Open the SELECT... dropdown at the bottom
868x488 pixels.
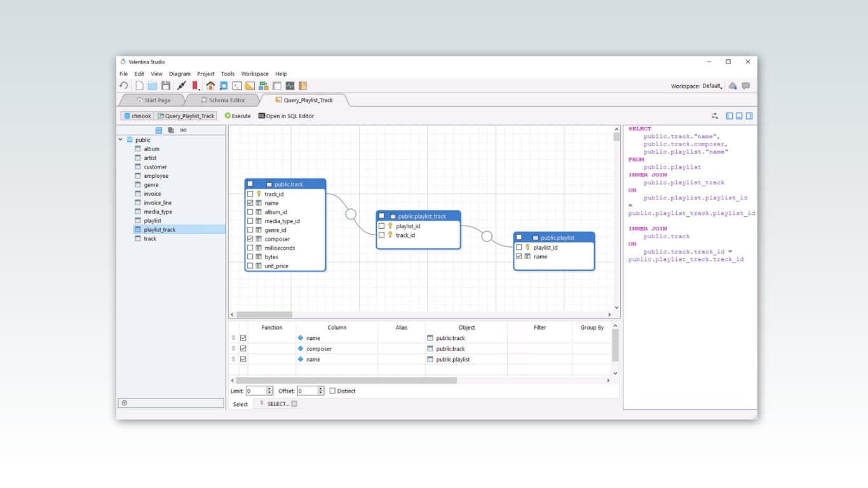click(278, 403)
